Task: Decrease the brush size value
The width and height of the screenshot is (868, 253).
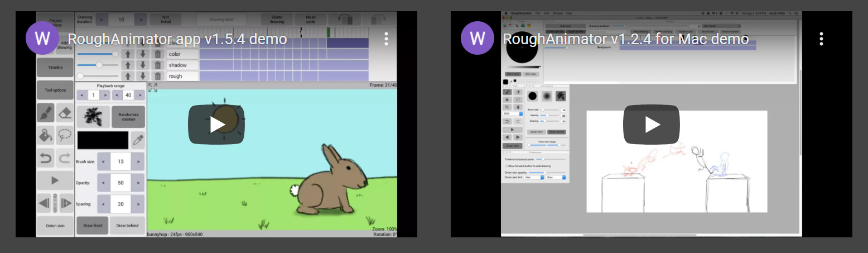Action: point(103,162)
